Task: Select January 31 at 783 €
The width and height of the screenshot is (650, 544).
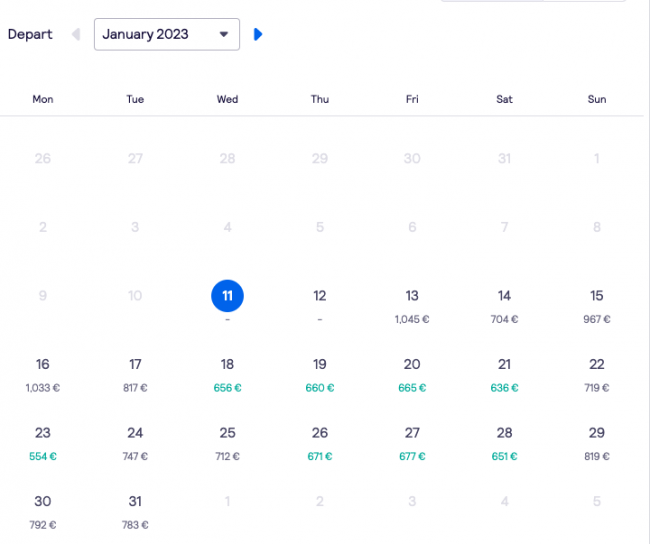Action: 135,512
